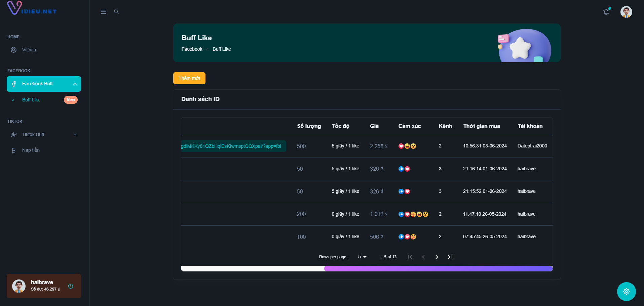Image resolution: width=644 pixels, height=306 pixels.
Task: Click the ViDieu.net logo
Action: [32, 9]
